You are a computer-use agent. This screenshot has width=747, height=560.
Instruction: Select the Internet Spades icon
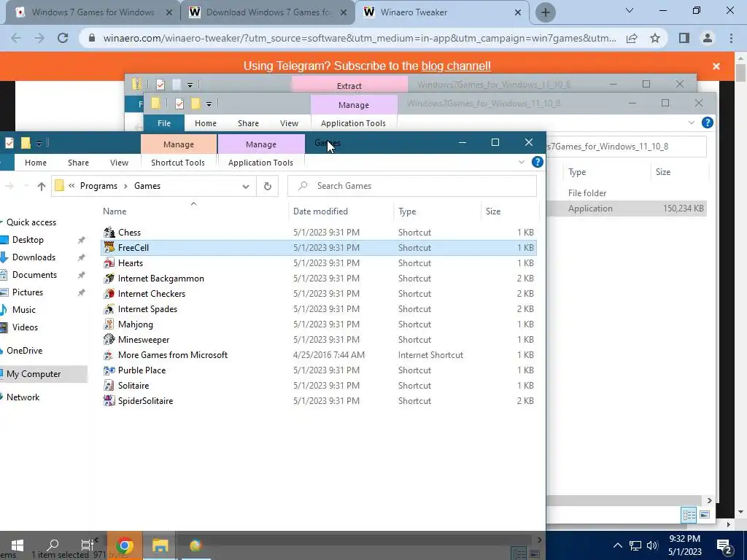click(x=109, y=308)
